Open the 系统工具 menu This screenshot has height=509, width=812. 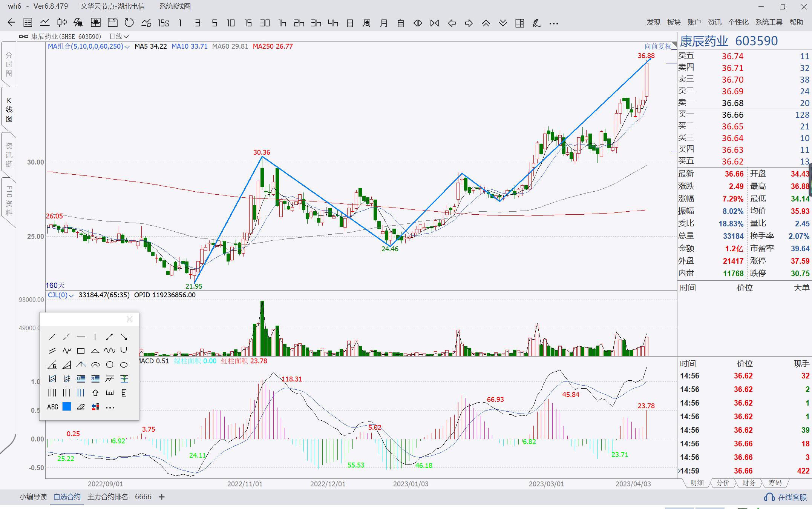pyautogui.click(x=769, y=22)
